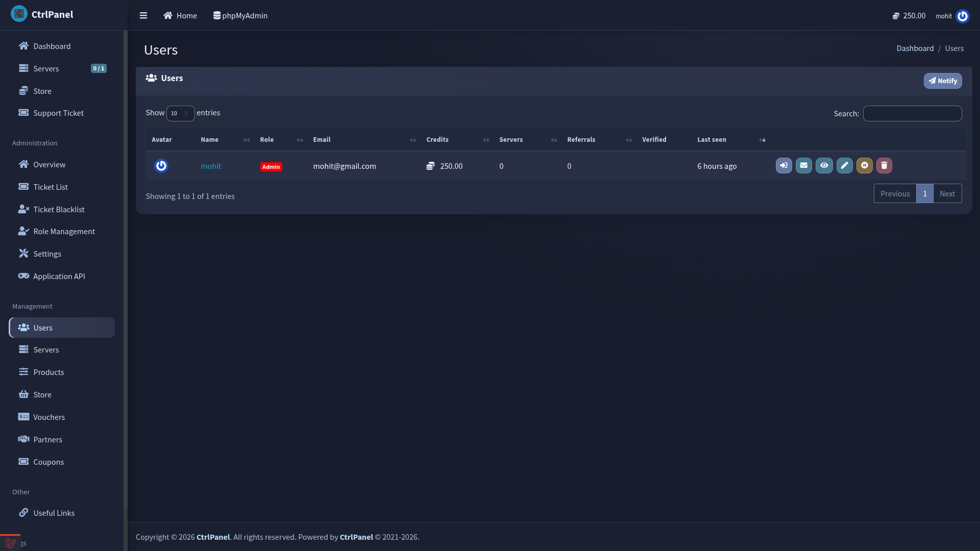Image resolution: width=980 pixels, height=551 pixels.
Task: Open the Show entries count selector
Action: pos(180,113)
